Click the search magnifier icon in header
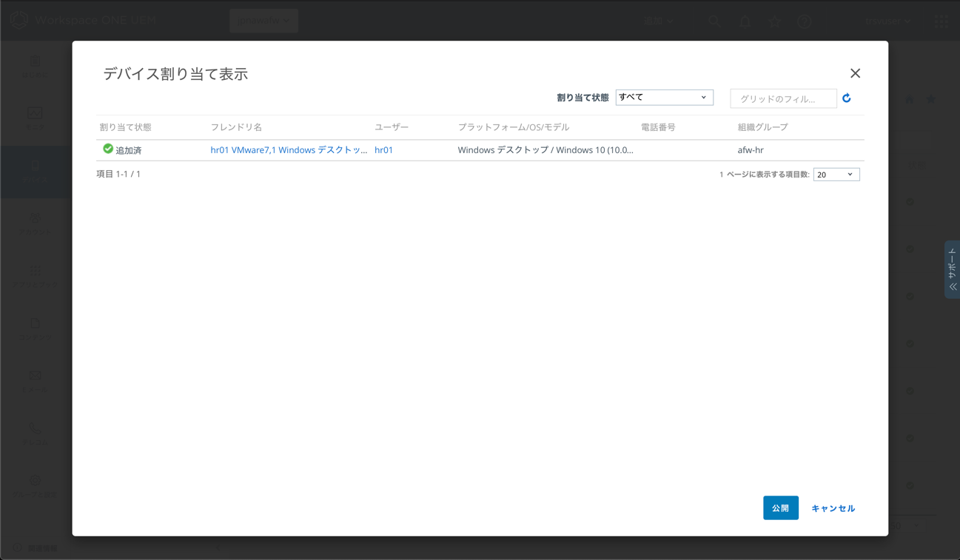 (714, 21)
